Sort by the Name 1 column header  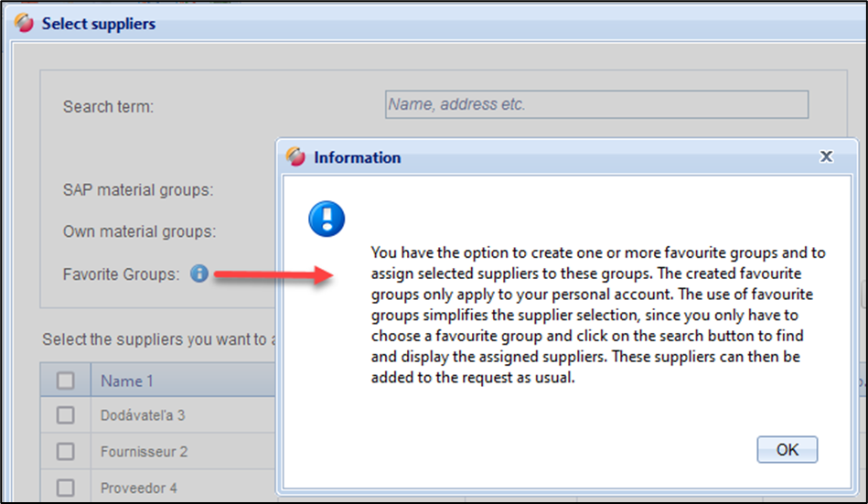(x=127, y=381)
